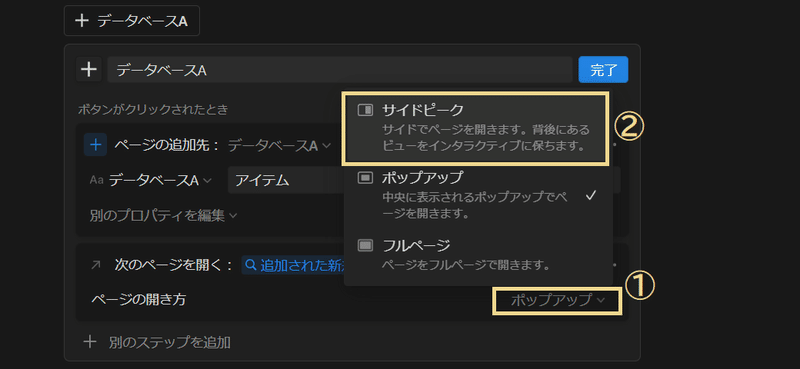Click the 追加された新 page token

tap(294, 265)
